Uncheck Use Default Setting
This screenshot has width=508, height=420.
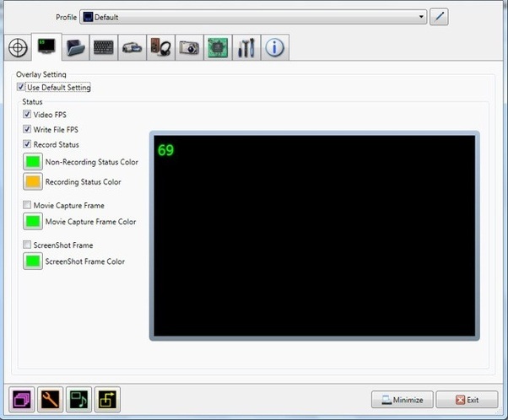21,87
